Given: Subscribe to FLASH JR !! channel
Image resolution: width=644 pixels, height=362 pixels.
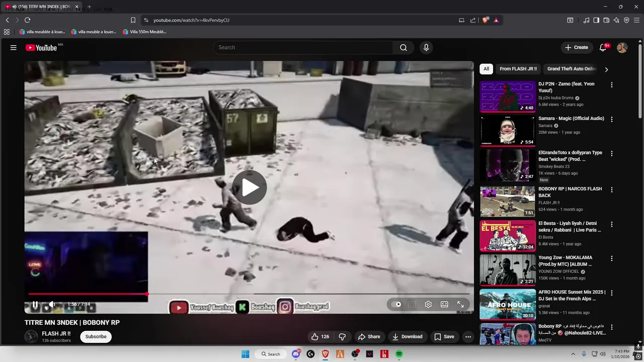Looking at the screenshot, I should coord(96,336).
